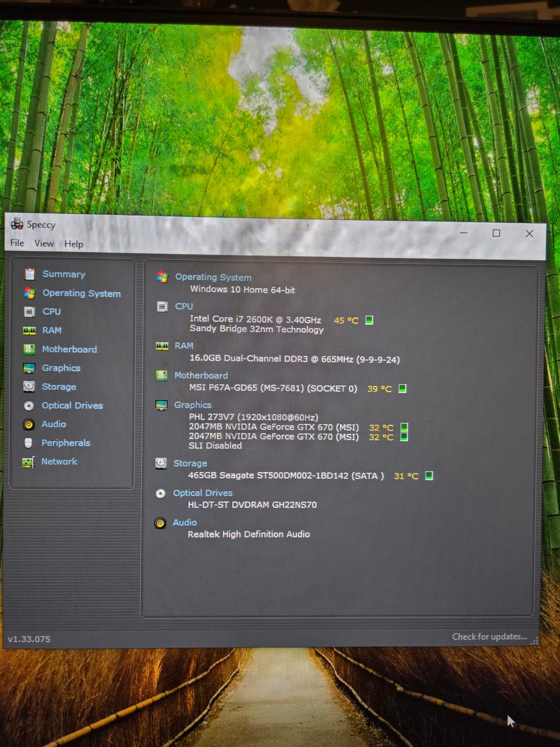Viewport: 560px width, 747px height.
Task: Click the Network icon in sidebar
Action: 28,462
